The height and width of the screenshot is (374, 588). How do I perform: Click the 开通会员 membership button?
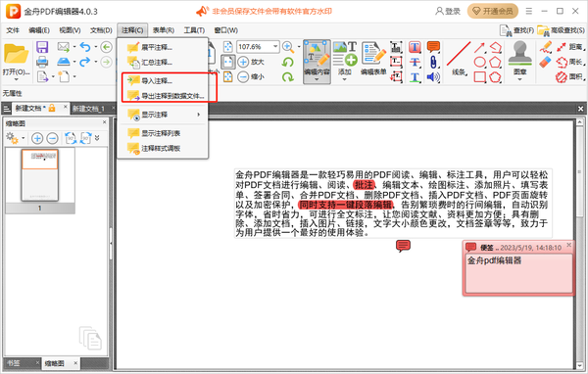[492, 11]
